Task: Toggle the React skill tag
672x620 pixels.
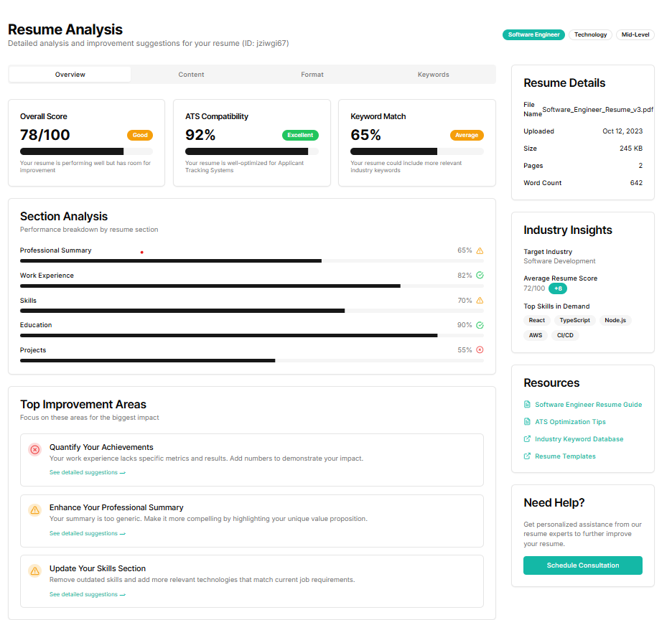Action: coord(536,320)
